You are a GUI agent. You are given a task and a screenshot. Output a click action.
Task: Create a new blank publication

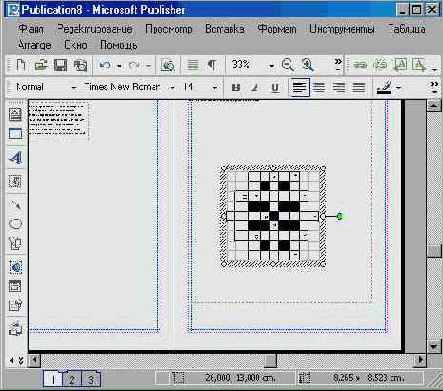[21, 65]
